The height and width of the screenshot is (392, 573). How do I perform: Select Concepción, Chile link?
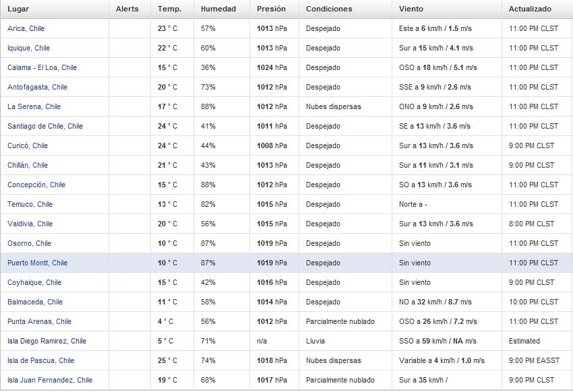click(36, 185)
